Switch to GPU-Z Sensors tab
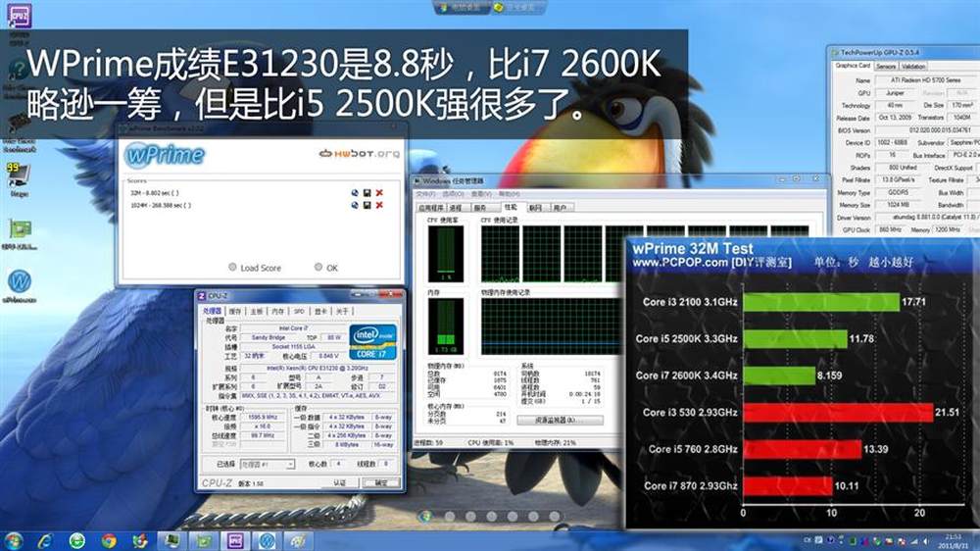The height and width of the screenshot is (551, 980). coord(886,67)
